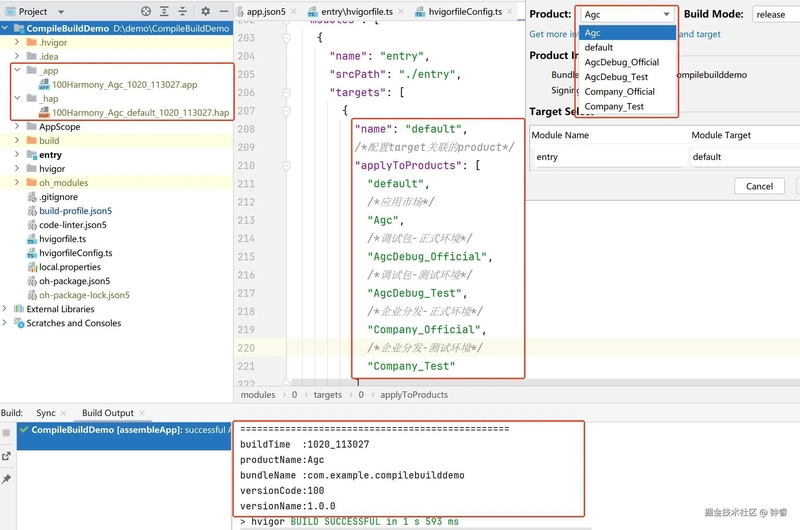Toggle code fold marker at line 210
The height and width of the screenshot is (530, 800).
click(x=286, y=165)
